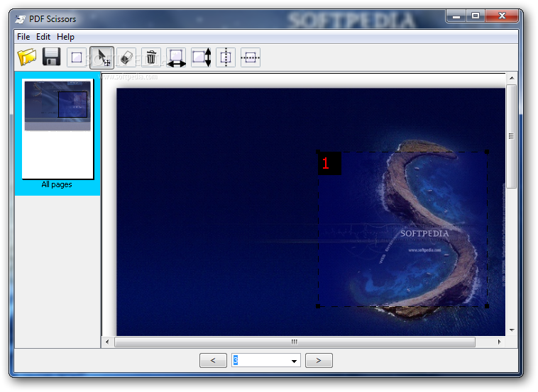Open a PDF with the yellow folder icon
The height and width of the screenshot is (392, 538).
pos(27,57)
